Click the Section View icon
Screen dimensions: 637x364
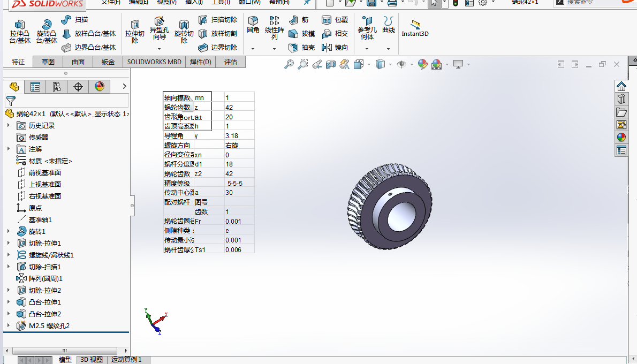coord(331,64)
